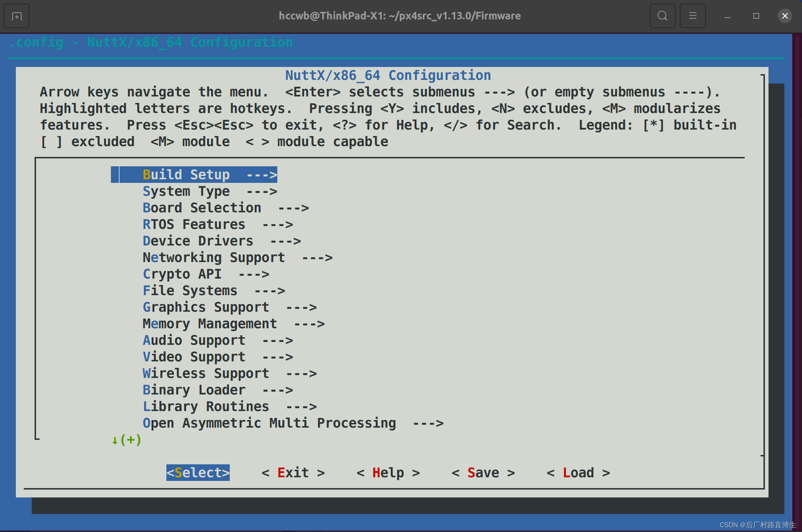This screenshot has width=802, height=532.
Task: Select the Crypto API entry
Action: (206, 274)
